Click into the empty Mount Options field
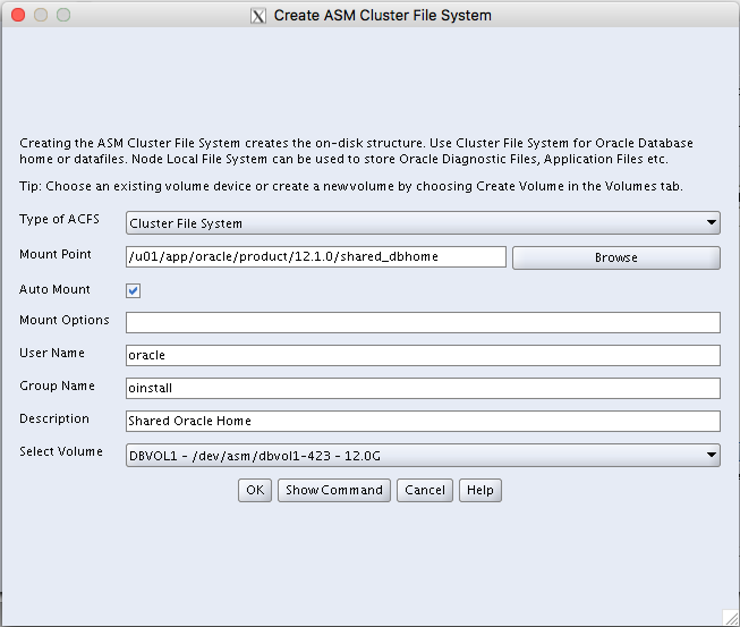The image size is (740, 627). (x=423, y=322)
